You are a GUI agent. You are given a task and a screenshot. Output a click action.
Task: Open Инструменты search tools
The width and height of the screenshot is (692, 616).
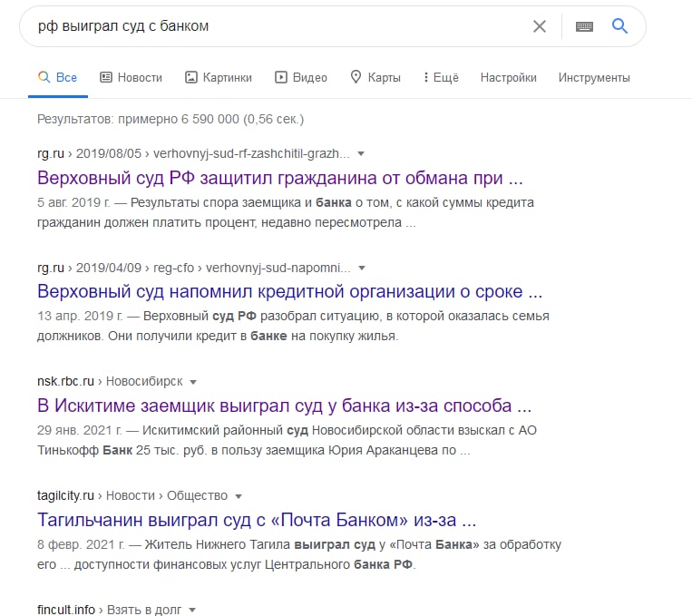point(594,77)
